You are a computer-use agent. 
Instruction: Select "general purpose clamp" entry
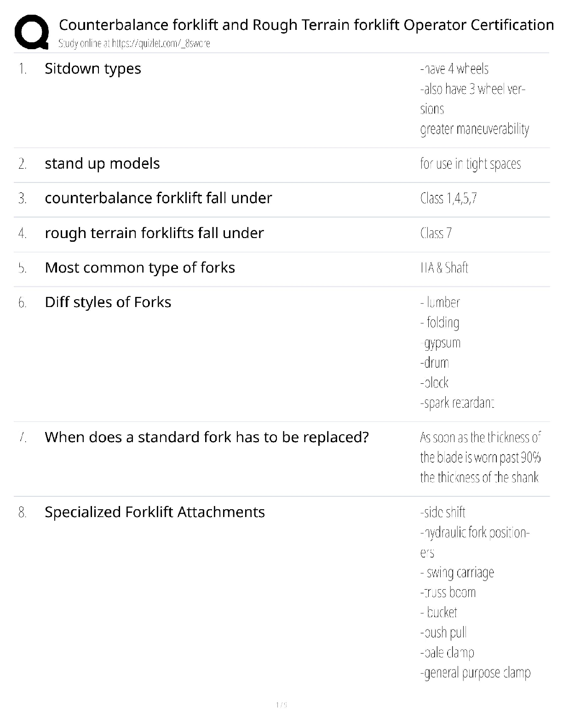(x=475, y=673)
